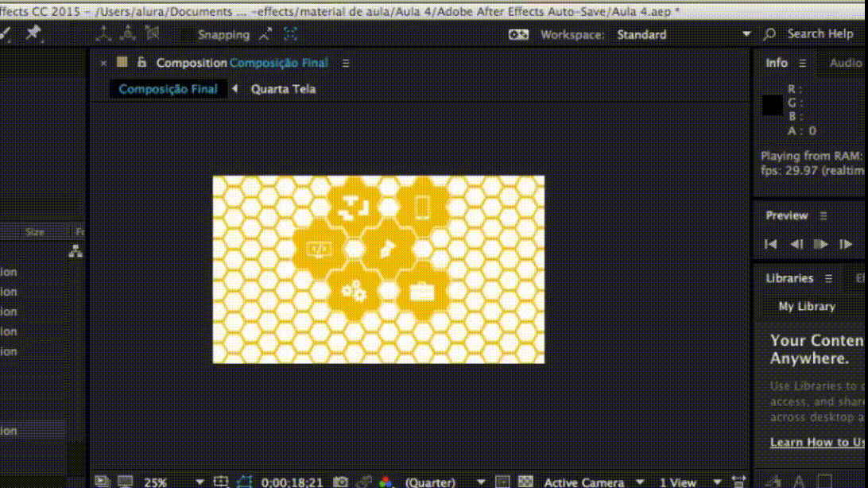Click the Show Channel color icon

[x=386, y=482]
